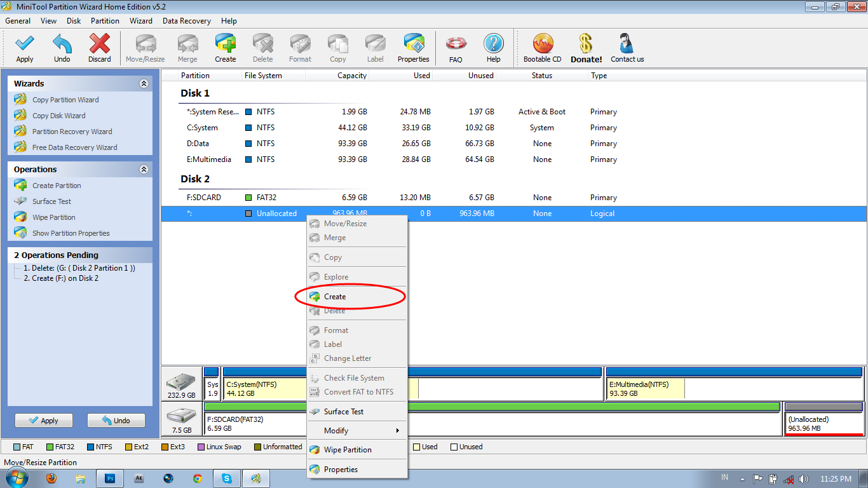Select the F:SDCARD partition row
Image resolution: width=868 pixels, height=488 pixels.
(514, 198)
